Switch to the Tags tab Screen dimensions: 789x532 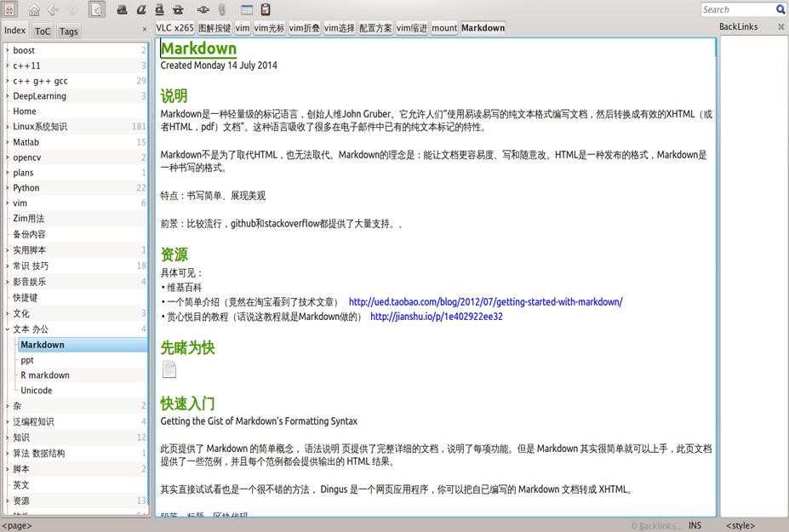pyautogui.click(x=69, y=31)
